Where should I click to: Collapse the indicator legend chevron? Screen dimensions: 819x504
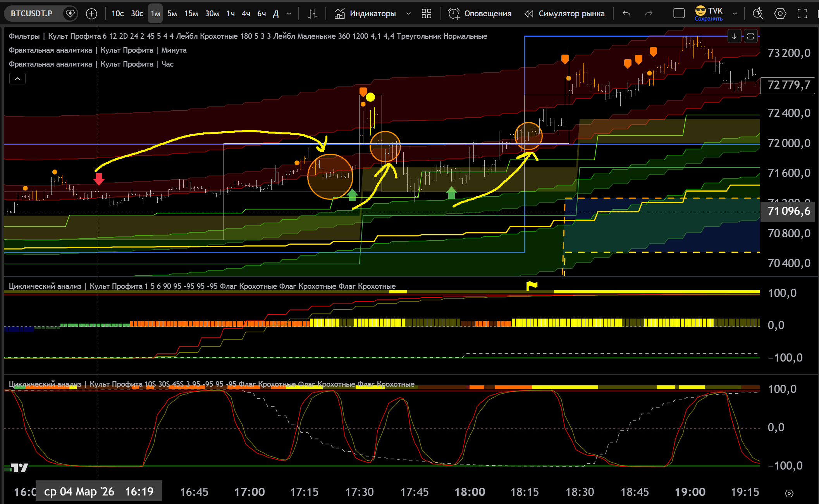coord(17,79)
